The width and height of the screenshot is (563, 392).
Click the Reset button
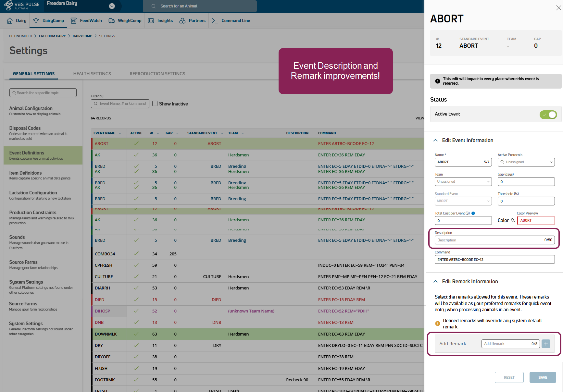(509, 377)
